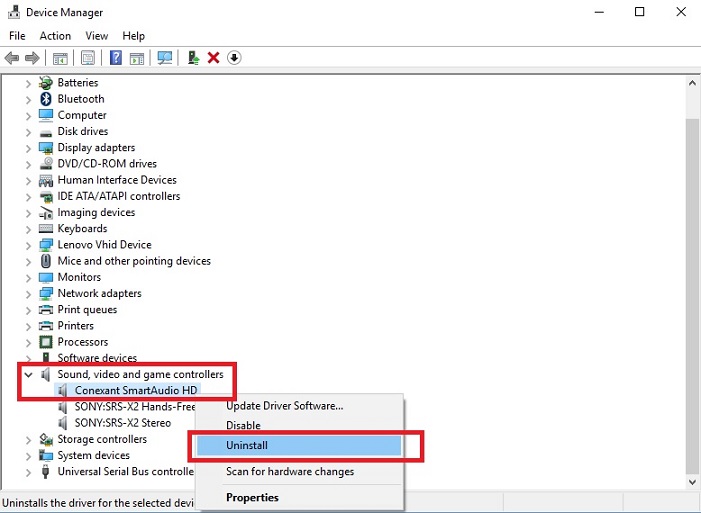Click the Forward arrow toolbar icon
The image size is (701, 513).
[x=32, y=58]
